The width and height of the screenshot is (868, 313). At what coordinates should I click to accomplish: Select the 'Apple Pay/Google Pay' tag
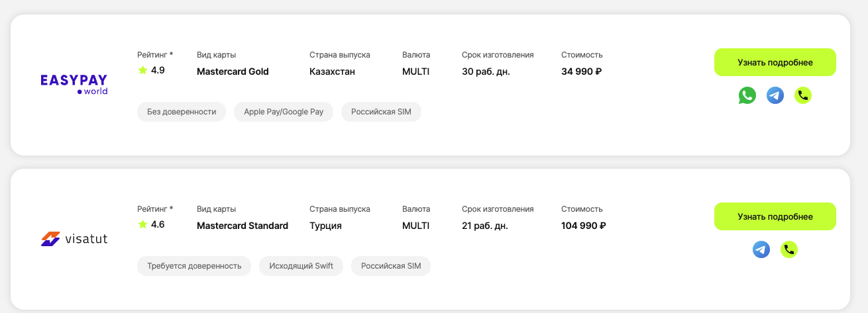click(284, 112)
